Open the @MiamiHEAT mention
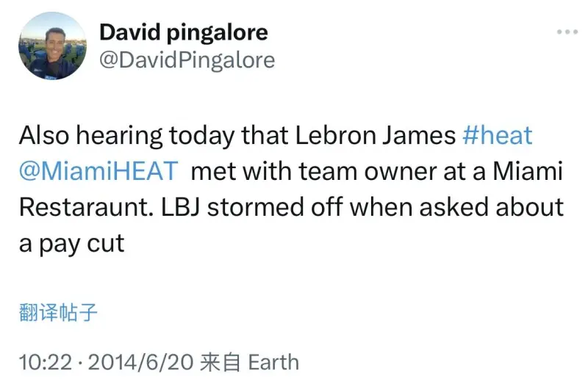This screenshot has height=387, width=588. pos(98,171)
